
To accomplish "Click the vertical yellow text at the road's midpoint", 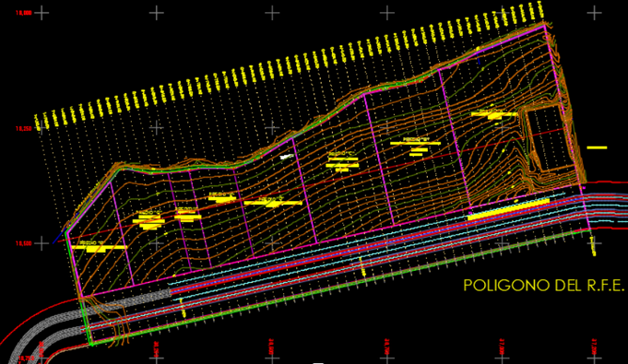I will (x=362, y=267).
